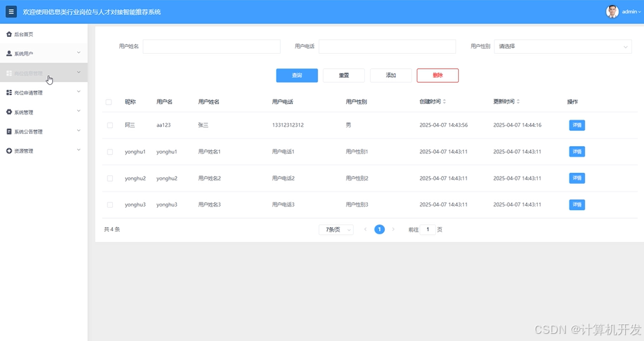644x341 pixels.
Task: Open 系统公告管理 sidebar menu
Action: [x=43, y=131]
